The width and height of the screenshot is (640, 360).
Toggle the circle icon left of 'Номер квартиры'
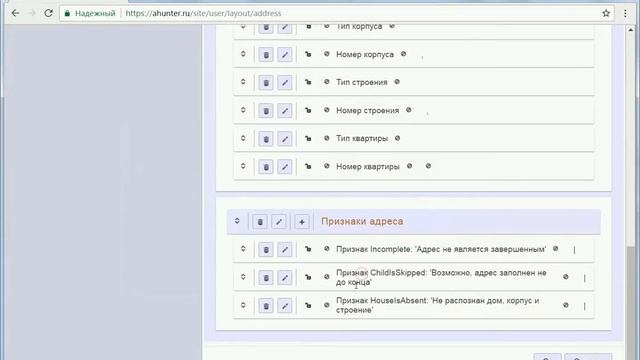click(x=327, y=166)
